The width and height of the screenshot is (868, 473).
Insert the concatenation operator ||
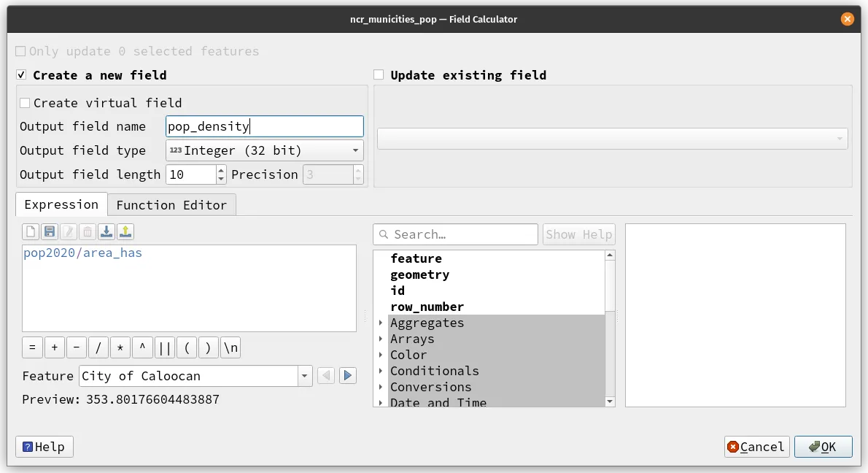coord(164,347)
